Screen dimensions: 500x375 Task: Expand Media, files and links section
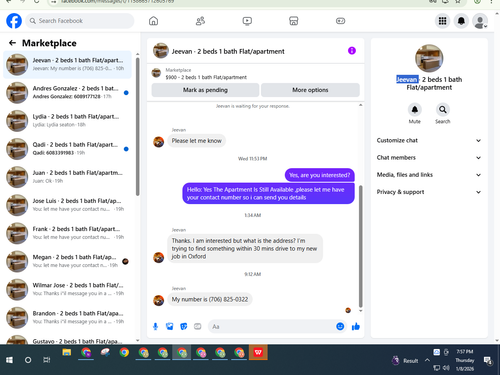click(x=429, y=175)
